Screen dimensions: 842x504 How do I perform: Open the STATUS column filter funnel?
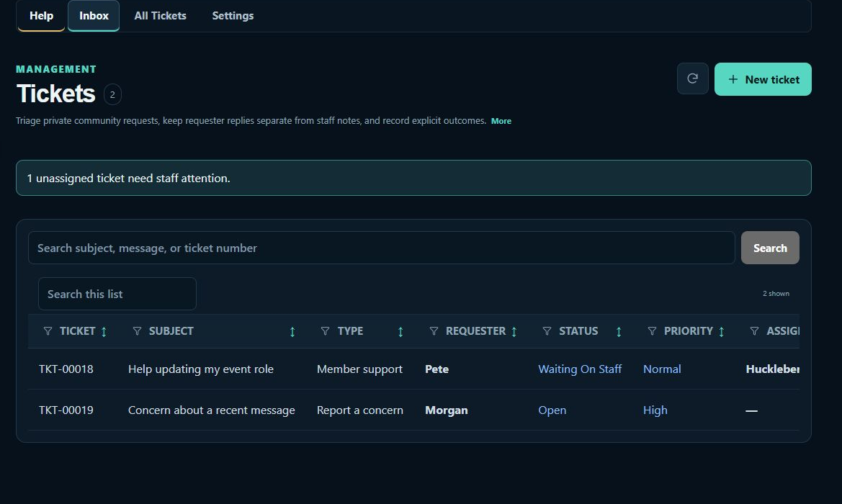click(547, 331)
